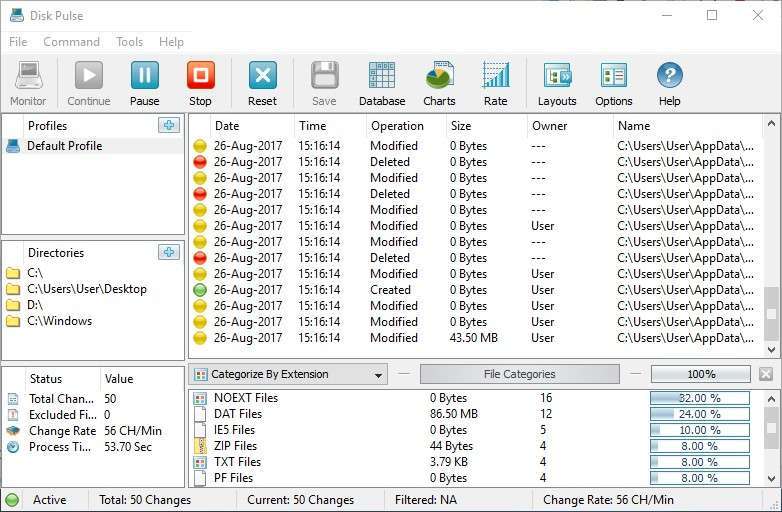This screenshot has height=512, width=782.
Task: Click the File Categories button
Action: coord(520,374)
